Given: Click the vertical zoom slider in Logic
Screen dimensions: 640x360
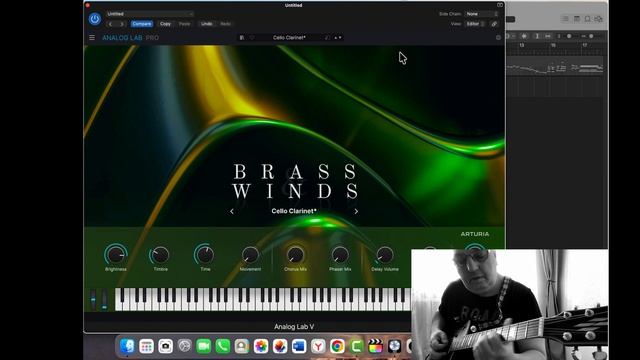Looking at the screenshot, I should click(568, 36).
